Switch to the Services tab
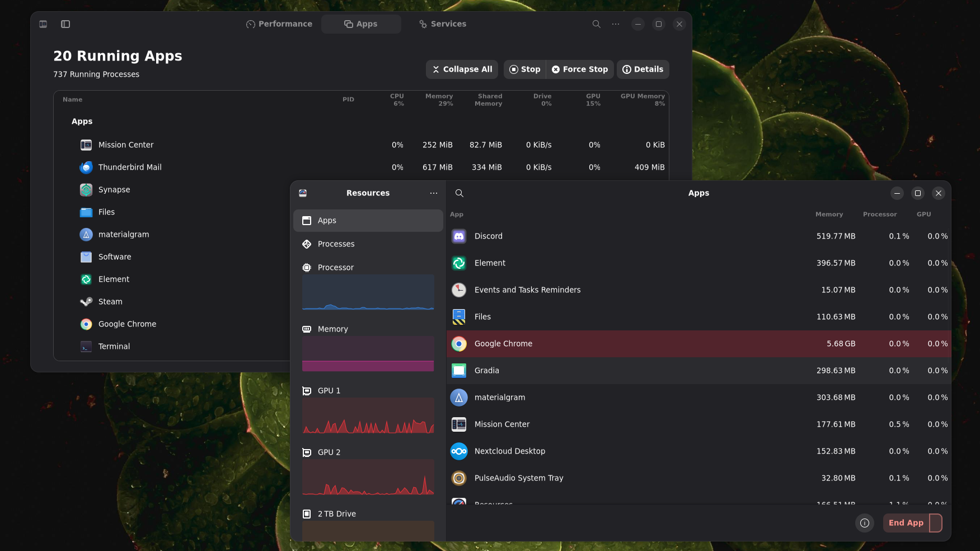980x551 pixels. [x=442, y=24]
